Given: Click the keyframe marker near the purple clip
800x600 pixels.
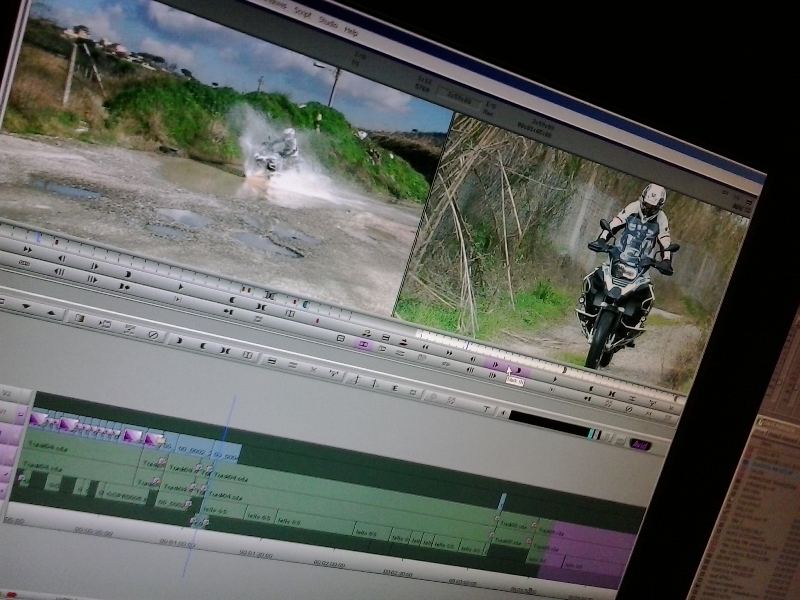Looking at the screenshot, I should 533,524.
